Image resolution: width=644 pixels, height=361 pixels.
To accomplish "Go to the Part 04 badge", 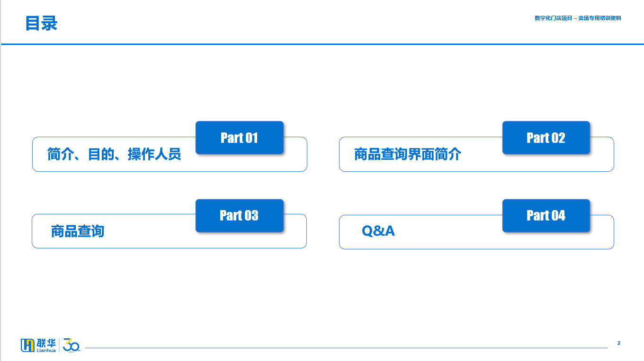I will [546, 216].
